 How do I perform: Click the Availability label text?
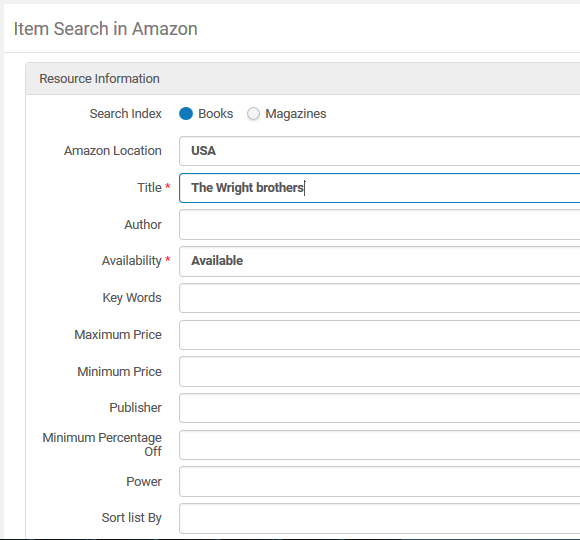(132, 261)
